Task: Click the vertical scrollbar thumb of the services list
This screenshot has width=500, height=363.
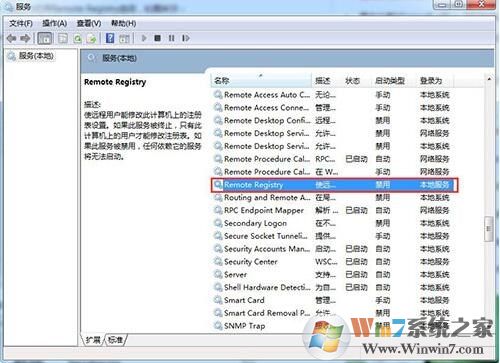Action: pos(489,229)
